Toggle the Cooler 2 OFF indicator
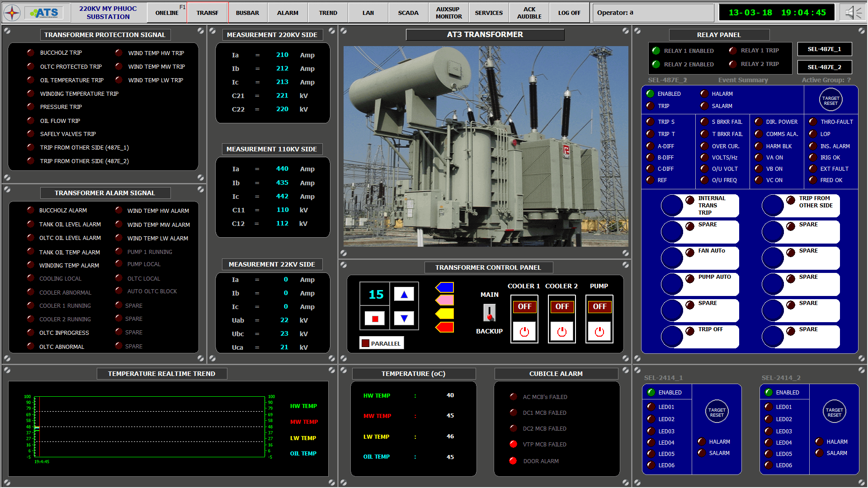Viewport: 868px width, 488px height. 562,307
